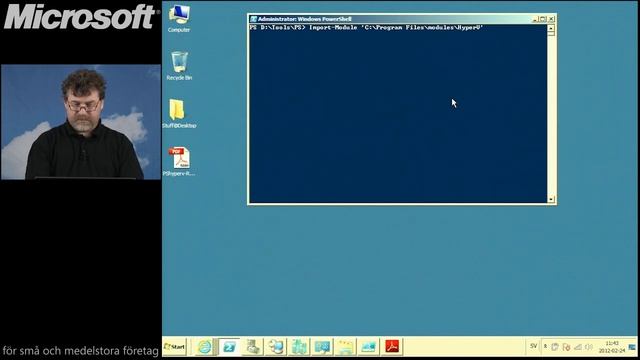Open Windows Explorer folder taskbar icon
The height and width of the screenshot is (360, 640).
346,347
